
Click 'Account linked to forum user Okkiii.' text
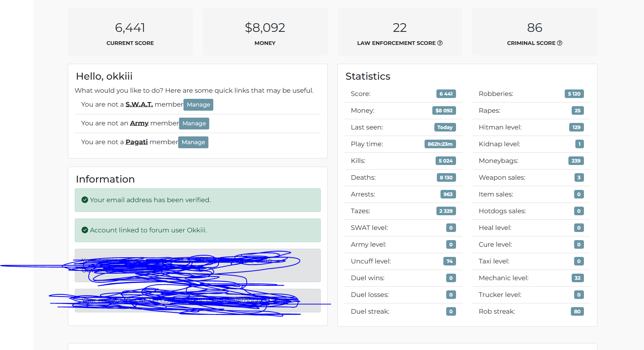pos(148,230)
